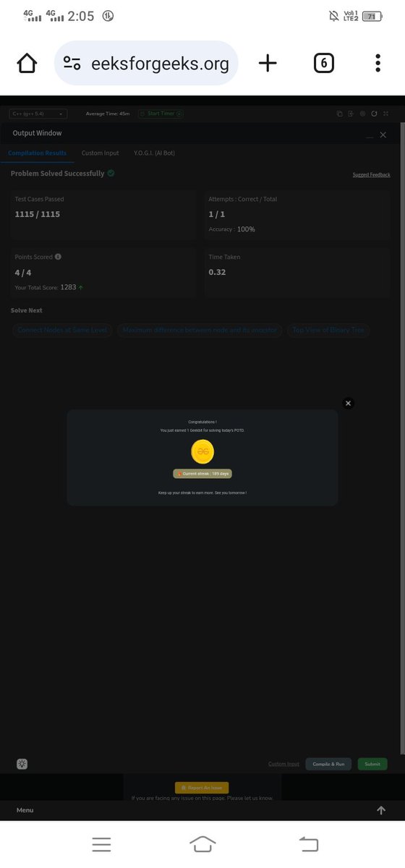Open Connect Nodes at Same Level problem
The width and height of the screenshot is (405, 868).
point(62,331)
